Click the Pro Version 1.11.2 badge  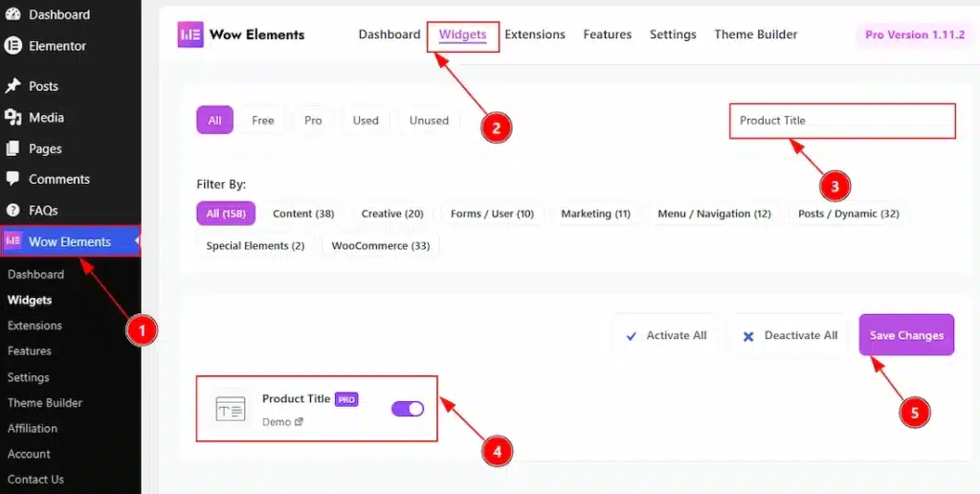pyautogui.click(x=915, y=35)
